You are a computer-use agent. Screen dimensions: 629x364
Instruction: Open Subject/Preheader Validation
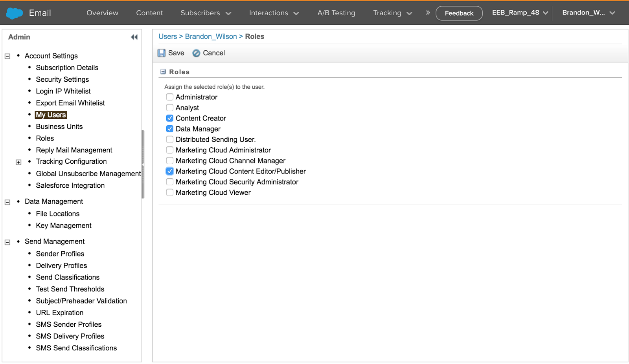[x=81, y=301]
